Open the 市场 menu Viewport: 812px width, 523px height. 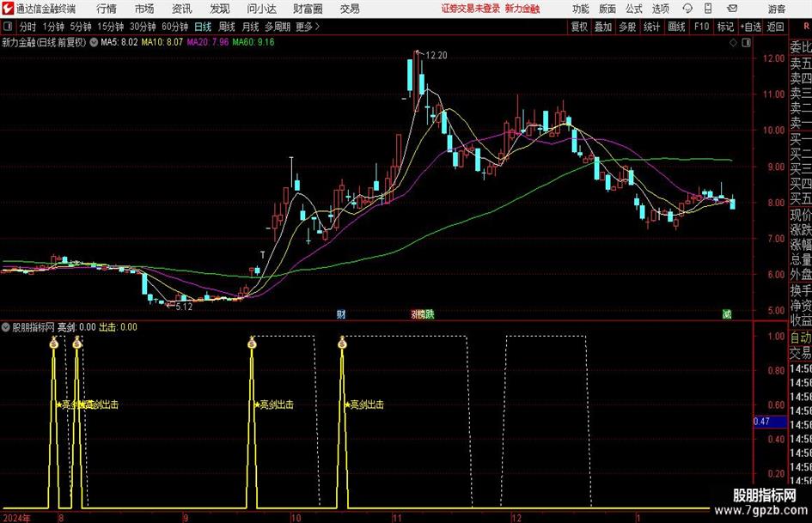click(144, 9)
